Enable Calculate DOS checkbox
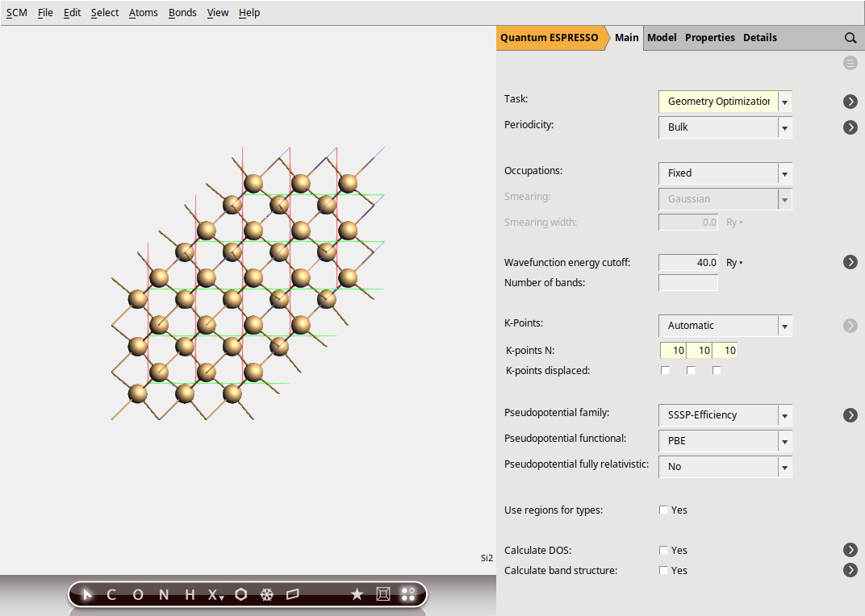Screen dimensions: 865x616 click(x=663, y=550)
